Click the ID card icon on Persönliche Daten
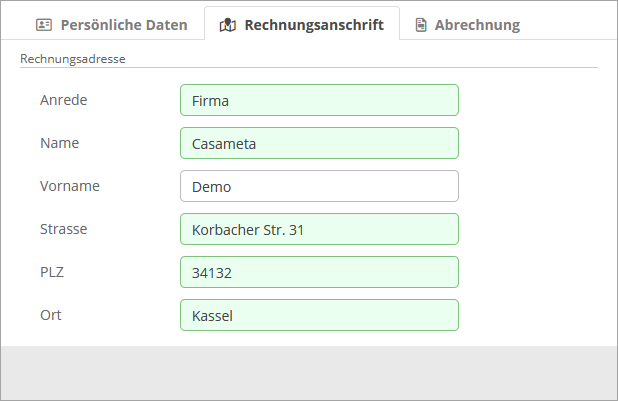The width and height of the screenshot is (618, 401). [x=44, y=25]
